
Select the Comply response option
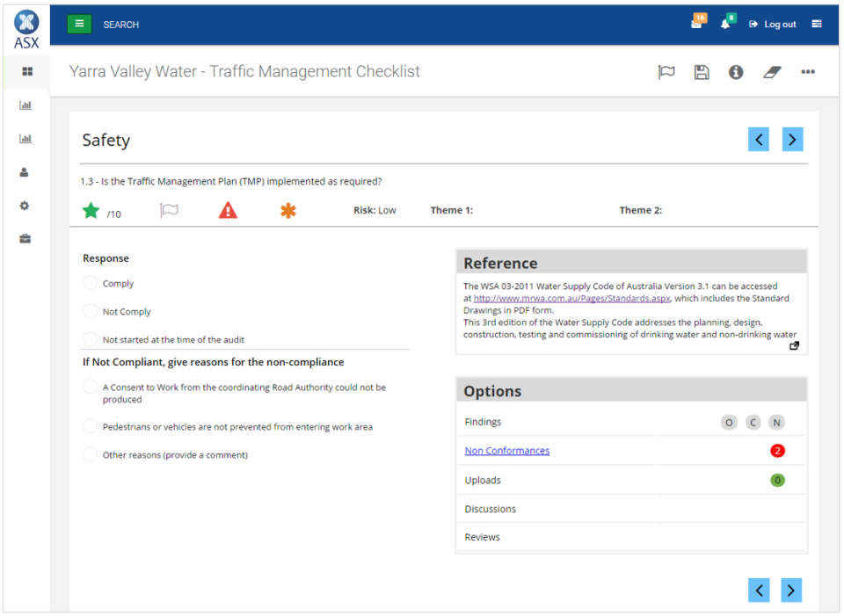pyautogui.click(x=89, y=283)
